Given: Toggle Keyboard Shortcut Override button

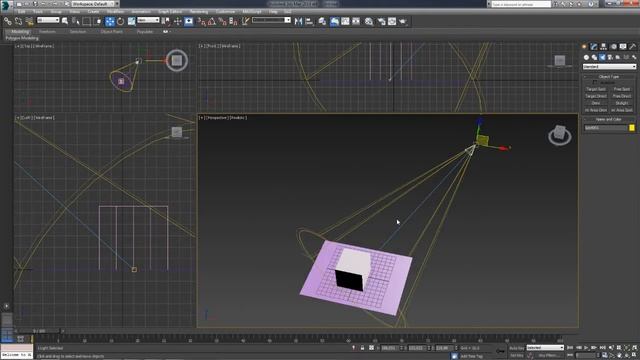Looking at the screenshot, I should [x=189, y=21].
